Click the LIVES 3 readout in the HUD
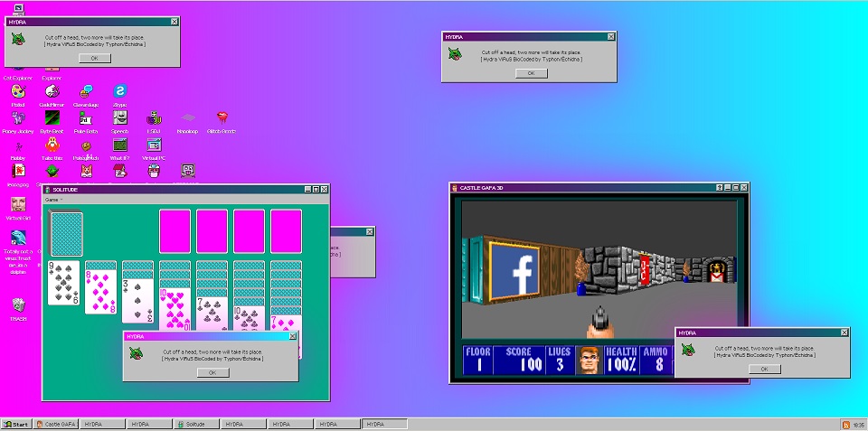The height and width of the screenshot is (431, 868). 560,360
